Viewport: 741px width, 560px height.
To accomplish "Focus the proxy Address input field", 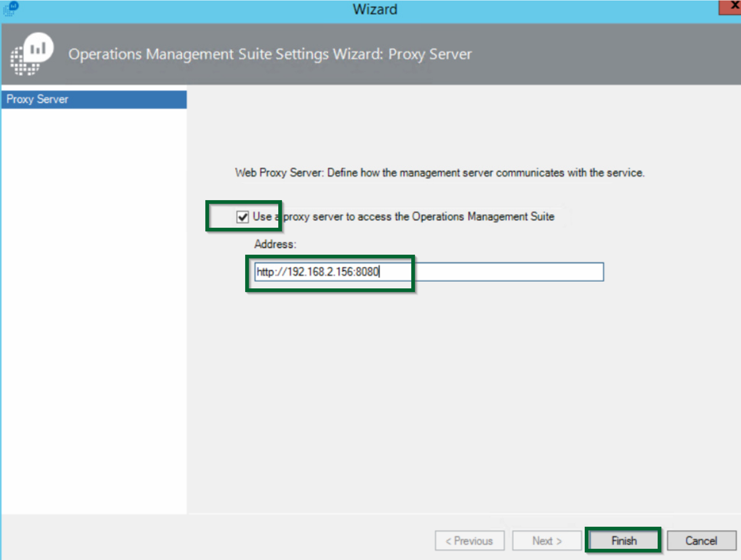I will (x=429, y=272).
